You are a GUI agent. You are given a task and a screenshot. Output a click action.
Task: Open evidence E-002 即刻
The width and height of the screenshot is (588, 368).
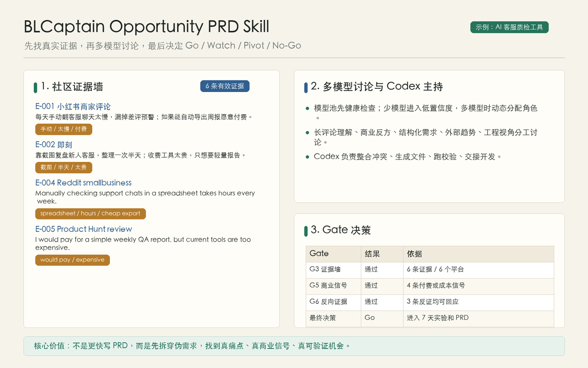coord(54,145)
